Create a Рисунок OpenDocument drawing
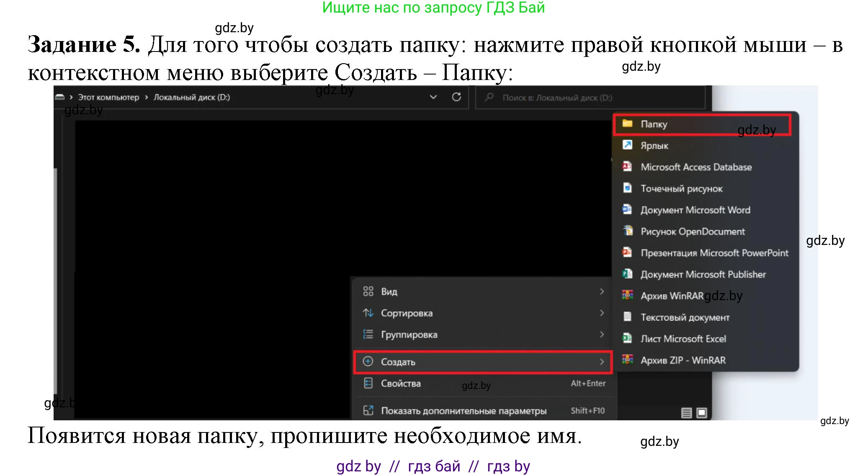 693,231
